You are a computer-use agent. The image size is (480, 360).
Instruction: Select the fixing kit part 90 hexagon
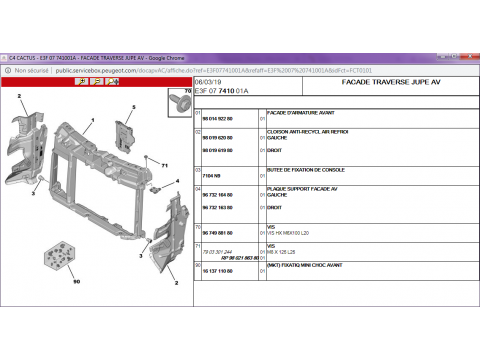pos(59,256)
